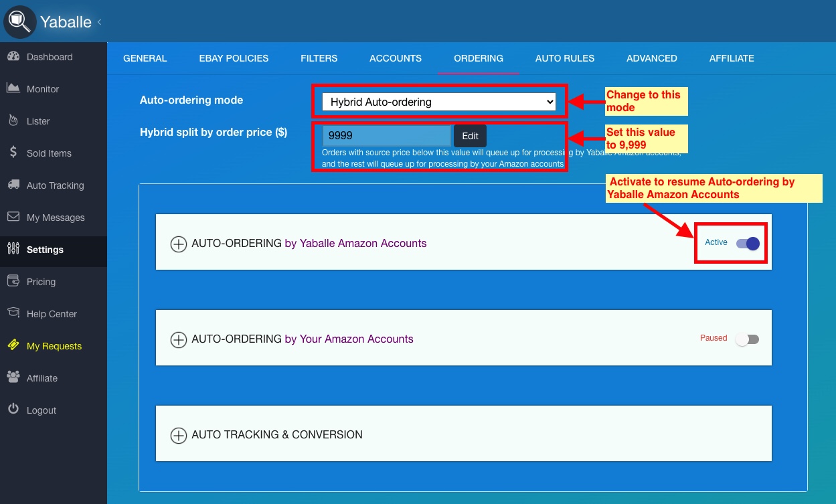Open My Requests ticket icon

[x=13, y=345]
